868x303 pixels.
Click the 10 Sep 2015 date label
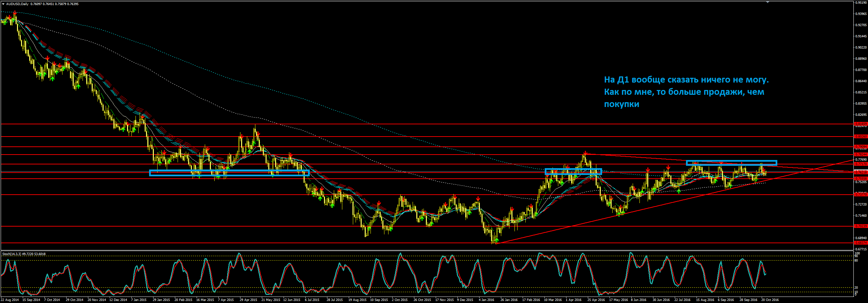click(379, 300)
